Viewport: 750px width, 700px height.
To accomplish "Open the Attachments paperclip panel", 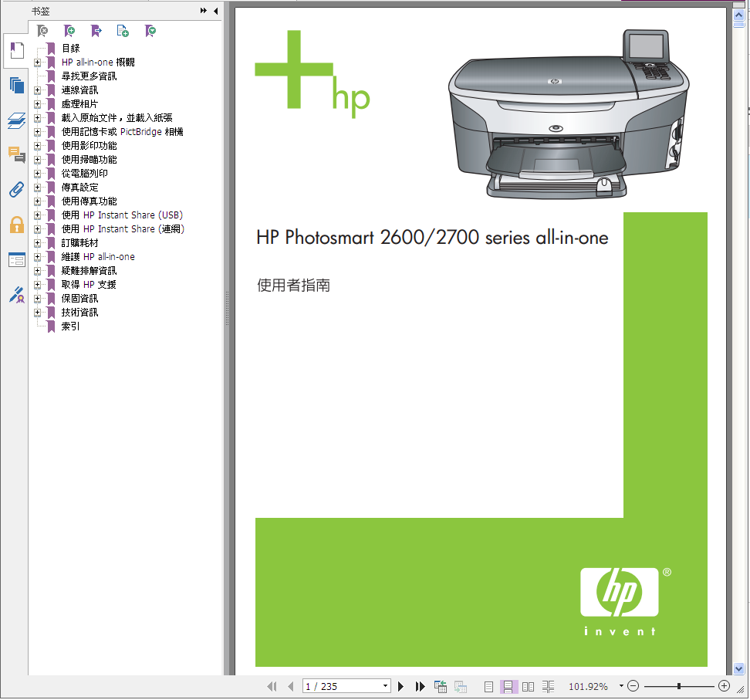I will pyautogui.click(x=17, y=190).
